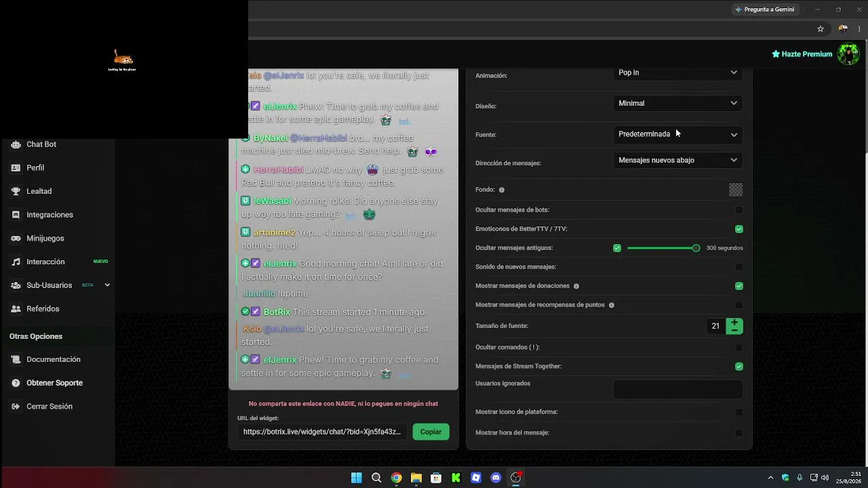Image resolution: width=868 pixels, height=488 pixels.
Task: Open the Chrome three-dot menu
Action: coord(860,29)
